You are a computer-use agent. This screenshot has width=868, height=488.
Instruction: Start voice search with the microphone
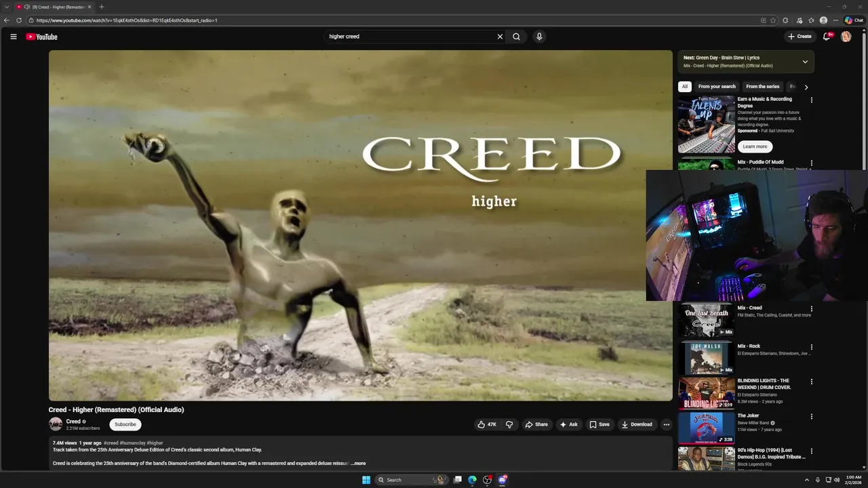pos(539,37)
